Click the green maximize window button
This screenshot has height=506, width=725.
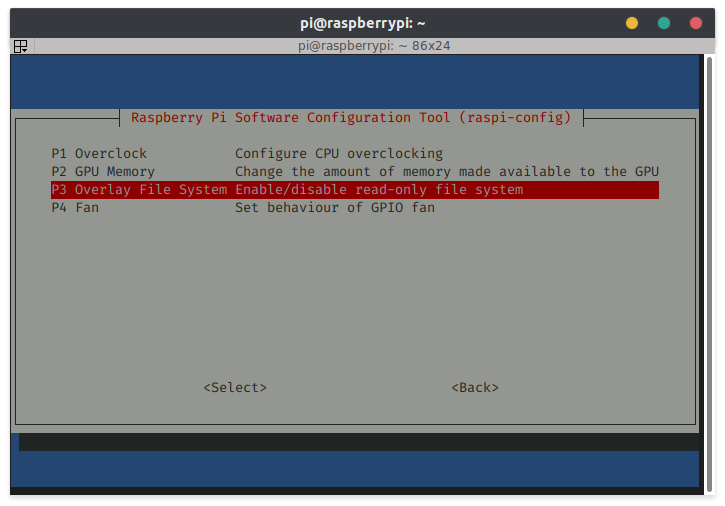664,23
